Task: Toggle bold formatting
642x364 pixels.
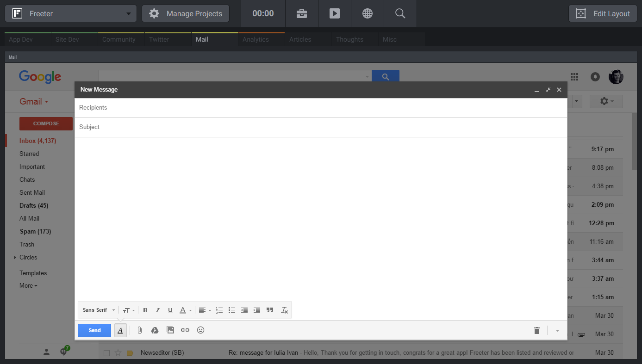Action: [145, 310]
